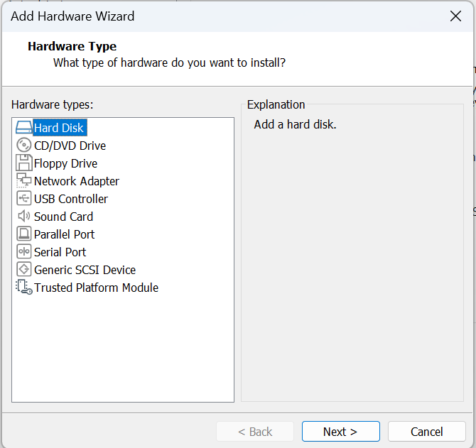The width and height of the screenshot is (476, 448).
Task: Click the Sound Card speaker icon
Action: point(23,217)
